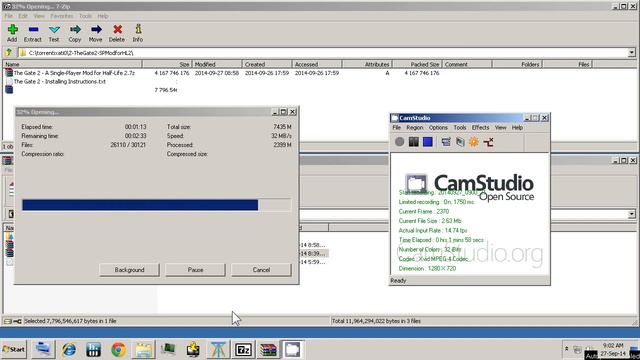Screen dimensions: 640x360
Task: Click the Comment column header
Action: tap(467, 64)
